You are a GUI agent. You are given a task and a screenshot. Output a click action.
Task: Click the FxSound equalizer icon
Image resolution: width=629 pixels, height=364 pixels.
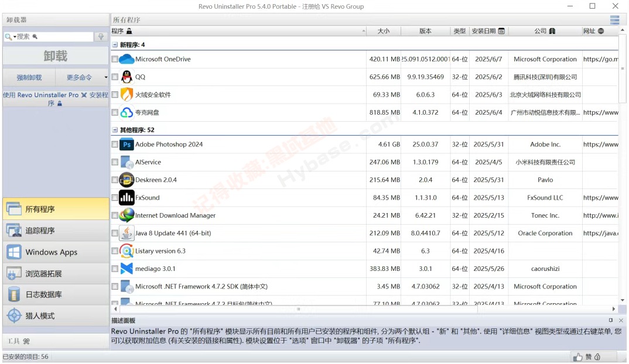pos(127,198)
